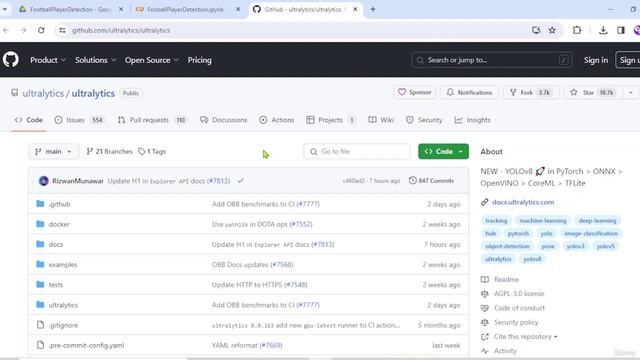Open commit message link #7813 in header row
This screenshot has width=640, height=360.
(218, 181)
